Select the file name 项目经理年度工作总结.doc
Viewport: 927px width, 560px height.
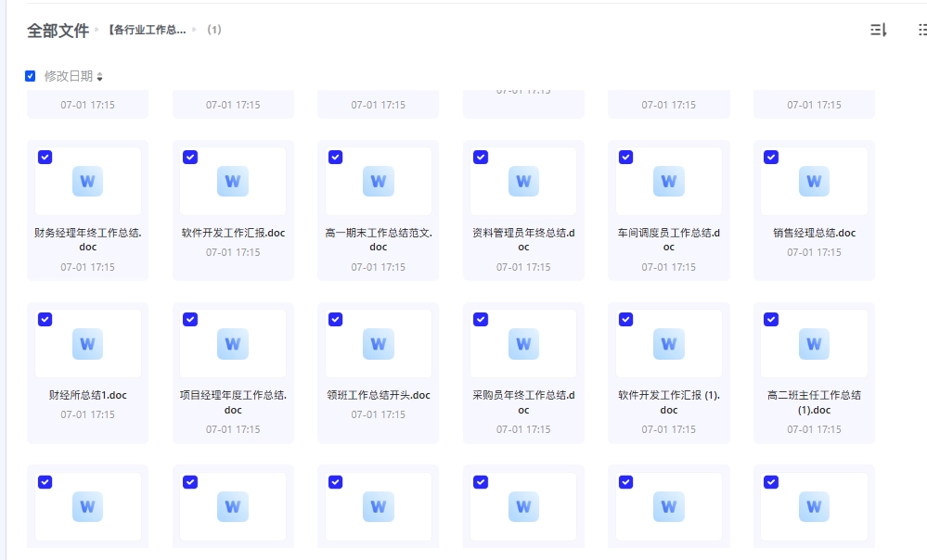[x=233, y=402]
